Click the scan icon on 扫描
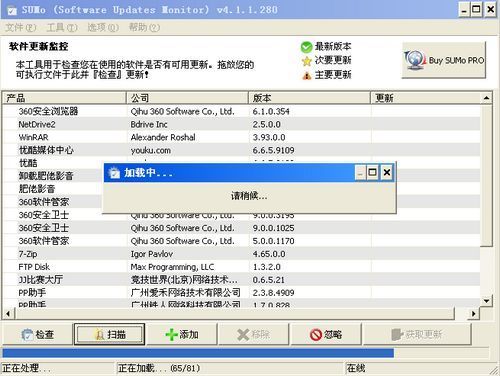The image size is (500, 376). point(100,335)
